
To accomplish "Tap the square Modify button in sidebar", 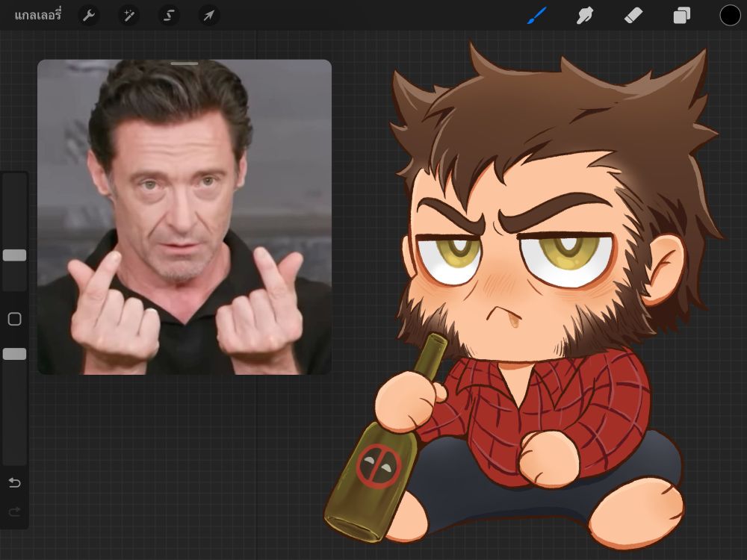I will (14, 320).
